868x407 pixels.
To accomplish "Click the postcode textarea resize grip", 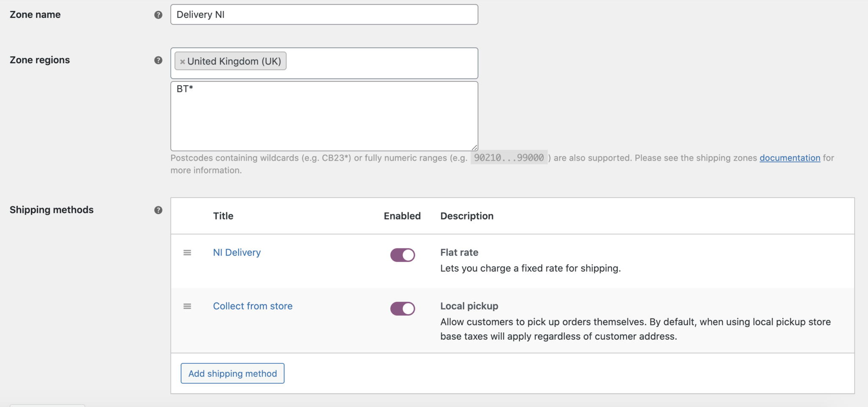I will [x=474, y=148].
